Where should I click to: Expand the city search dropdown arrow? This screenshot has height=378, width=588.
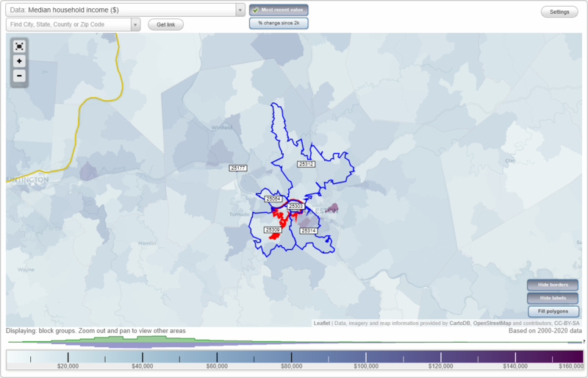[135, 25]
